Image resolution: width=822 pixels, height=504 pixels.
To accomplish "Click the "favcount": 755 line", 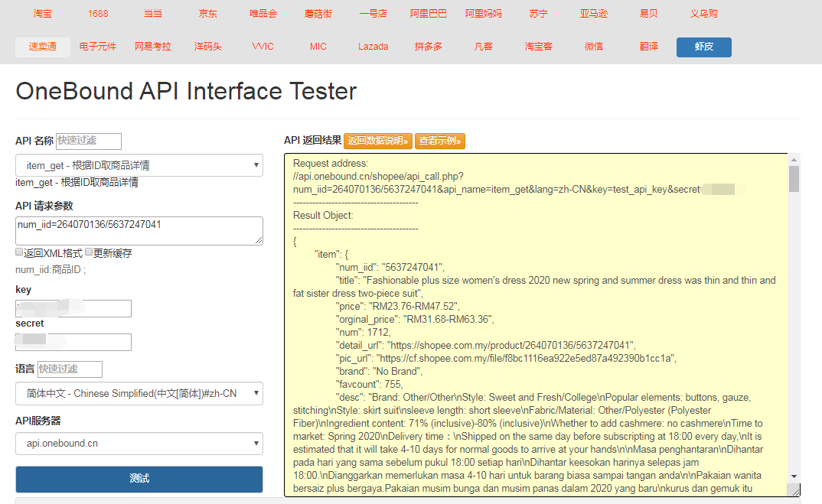I will pyautogui.click(x=369, y=385).
